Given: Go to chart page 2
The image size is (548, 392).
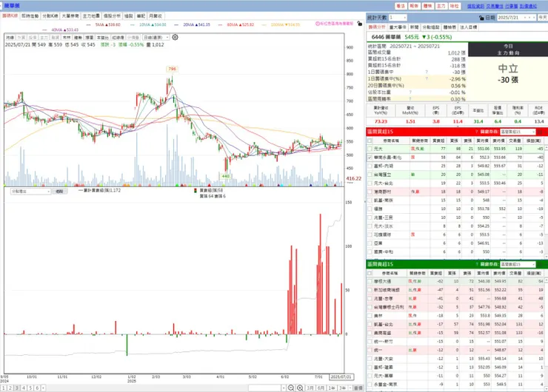Looking at the screenshot, I should 10,388.
